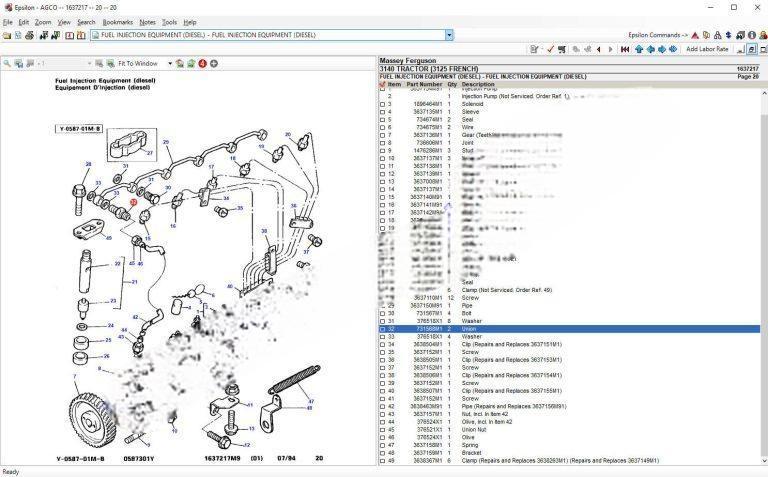Click the blue up arrow navigation icon
The height and width of the screenshot is (477, 768).
[639, 49]
